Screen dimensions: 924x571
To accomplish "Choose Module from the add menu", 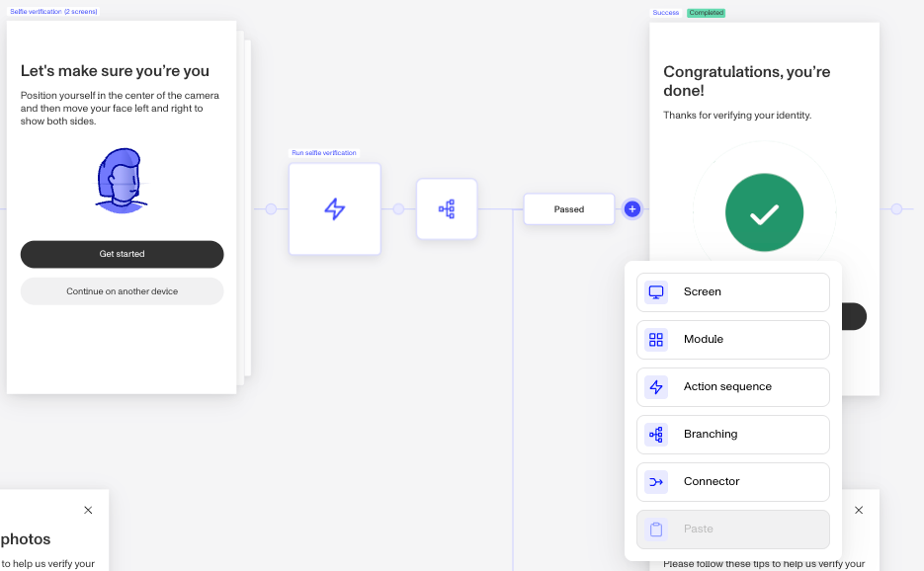I will (733, 340).
